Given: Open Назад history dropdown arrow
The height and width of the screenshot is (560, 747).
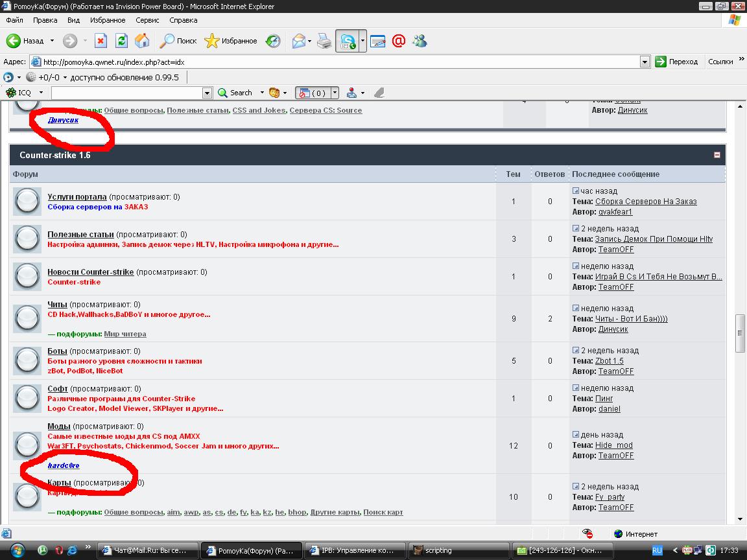Looking at the screenshot, I should click(x=52, y=41).
